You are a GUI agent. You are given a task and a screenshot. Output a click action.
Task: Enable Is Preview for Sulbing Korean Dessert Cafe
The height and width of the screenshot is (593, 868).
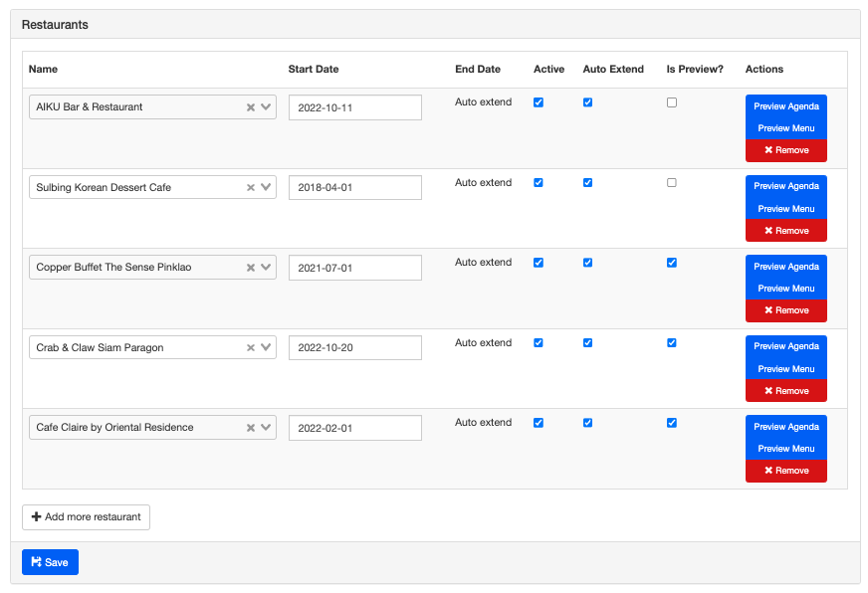click(x=672, y=183)
